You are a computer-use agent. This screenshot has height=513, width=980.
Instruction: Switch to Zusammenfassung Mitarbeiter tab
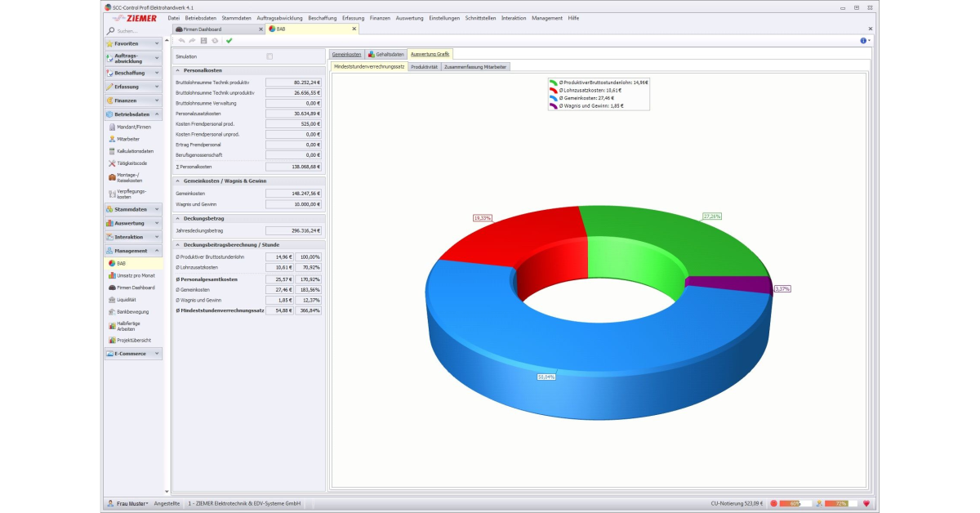coord(475,67)
